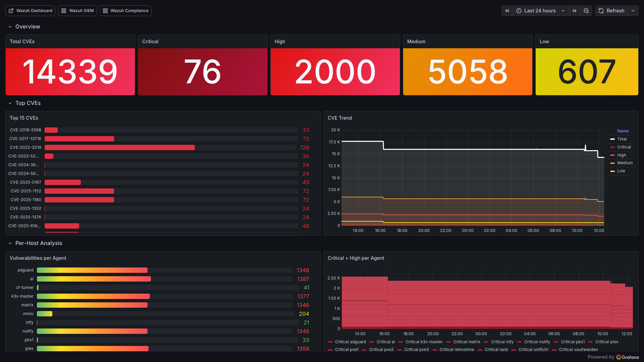
Task: Click the Top 15 CVEs panel title
Action: point(24,118)
